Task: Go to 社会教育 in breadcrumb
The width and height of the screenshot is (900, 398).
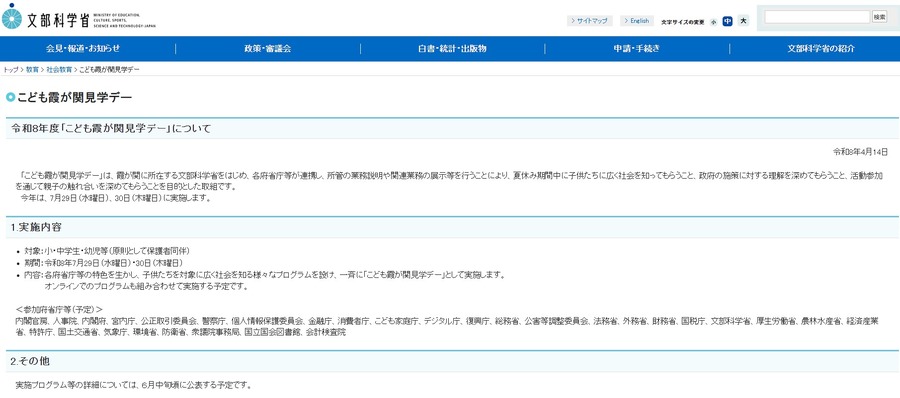Action: 59,69
